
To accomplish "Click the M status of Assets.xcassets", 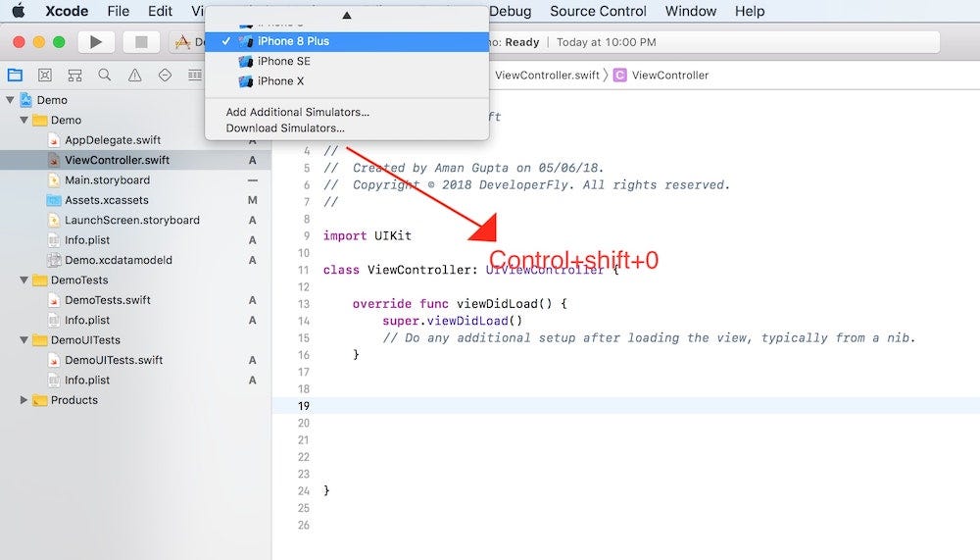I will 252,200.
